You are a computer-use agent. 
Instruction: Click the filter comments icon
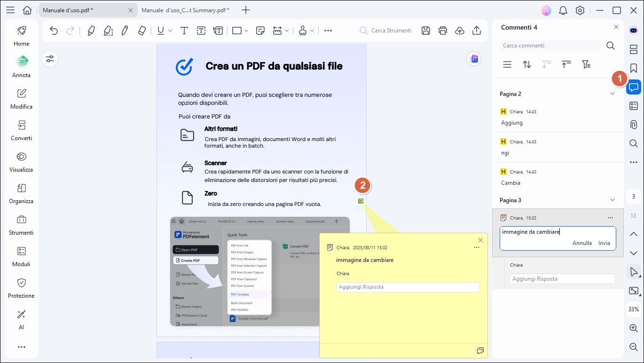click(x=586, y=64)
